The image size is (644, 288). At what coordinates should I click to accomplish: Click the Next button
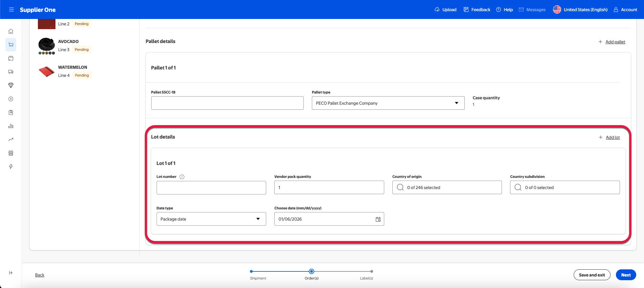pos(625,275)
